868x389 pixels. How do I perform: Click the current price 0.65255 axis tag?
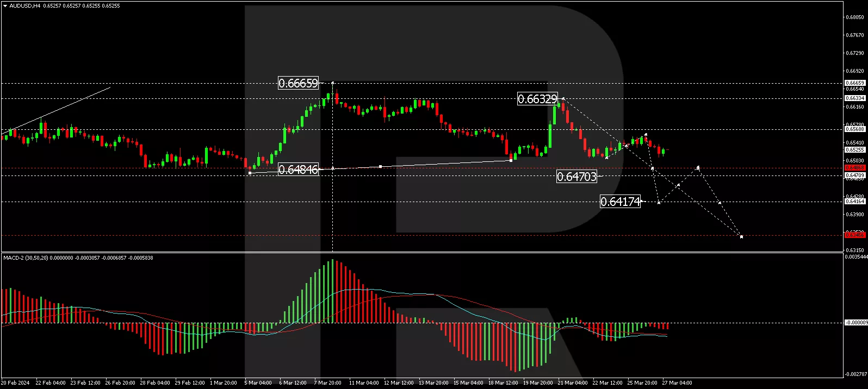click(x=854, y=150)
